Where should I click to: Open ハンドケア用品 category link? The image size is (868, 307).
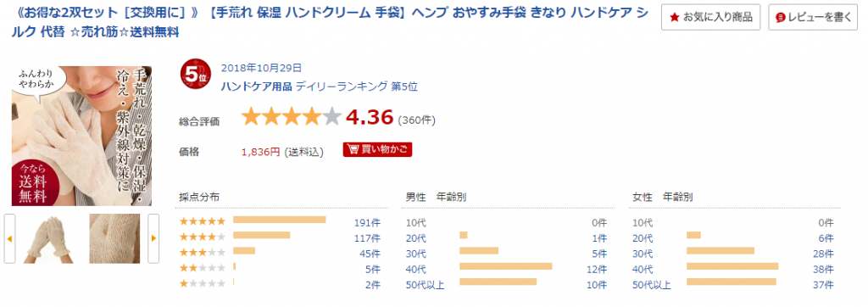point(256,86)
